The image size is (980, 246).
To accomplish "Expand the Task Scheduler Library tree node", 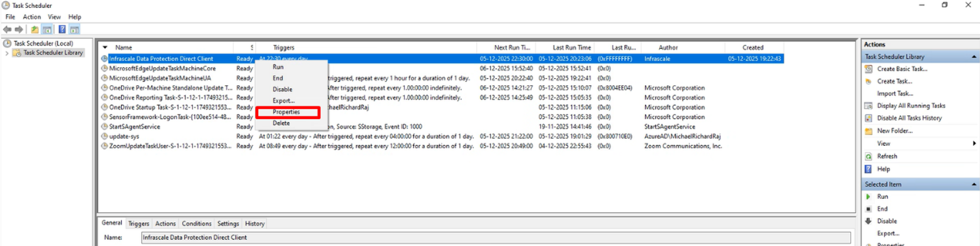I will (x=7, y=53).
